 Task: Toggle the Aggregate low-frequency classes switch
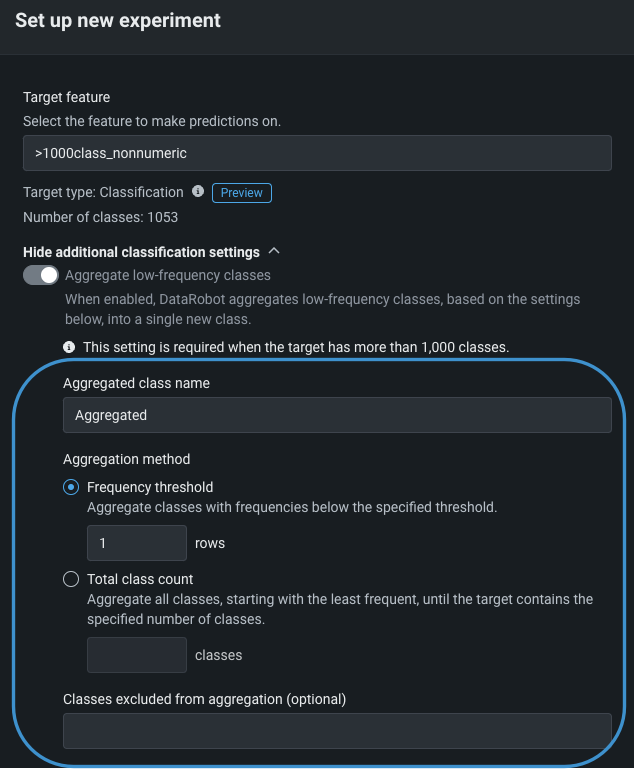(x=41, y=275)
